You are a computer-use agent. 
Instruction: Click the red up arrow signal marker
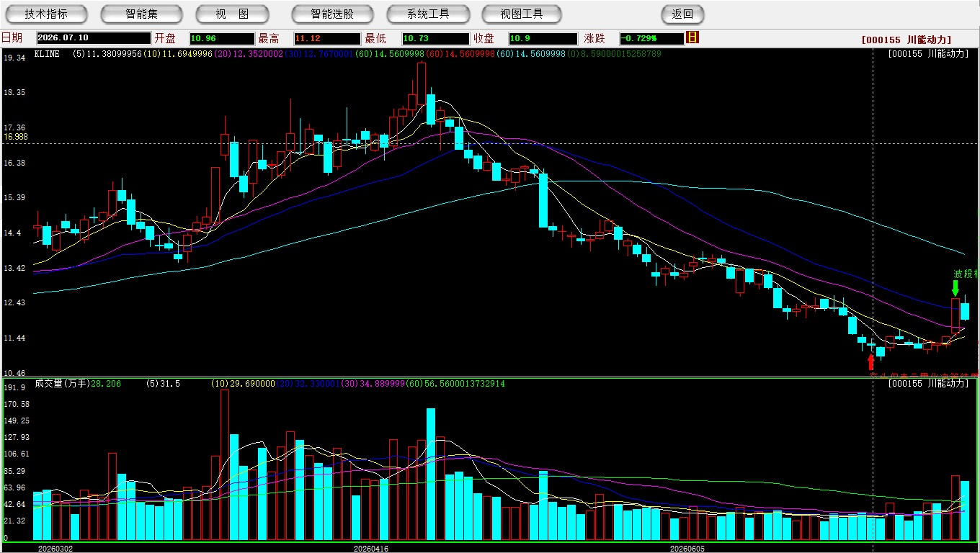point(870,362)
